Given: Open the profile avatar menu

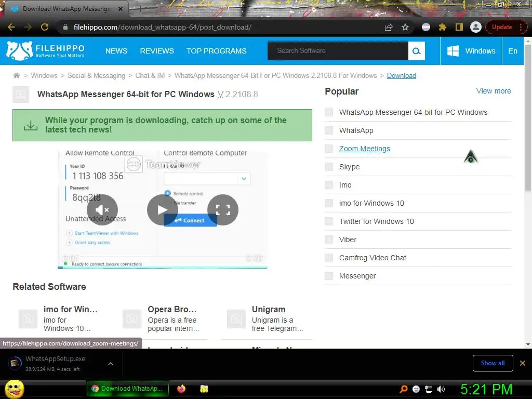Looking at the screenshot, I should (476, 27).
